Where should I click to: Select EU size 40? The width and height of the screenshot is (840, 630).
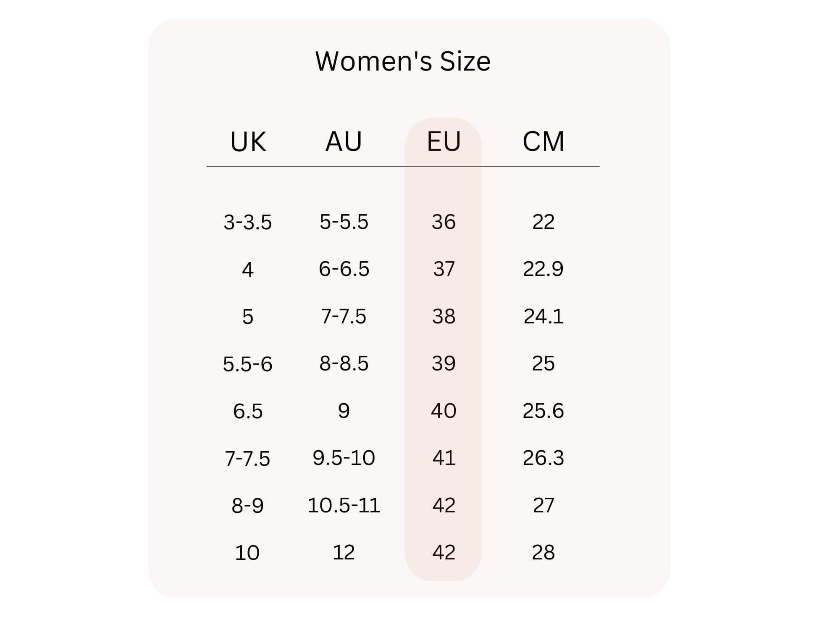444,410
